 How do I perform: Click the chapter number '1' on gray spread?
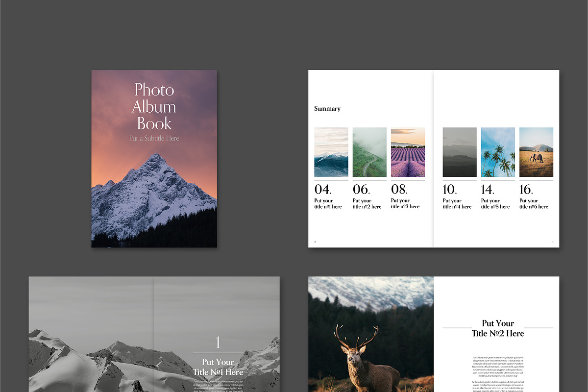[x=218, y=342]
